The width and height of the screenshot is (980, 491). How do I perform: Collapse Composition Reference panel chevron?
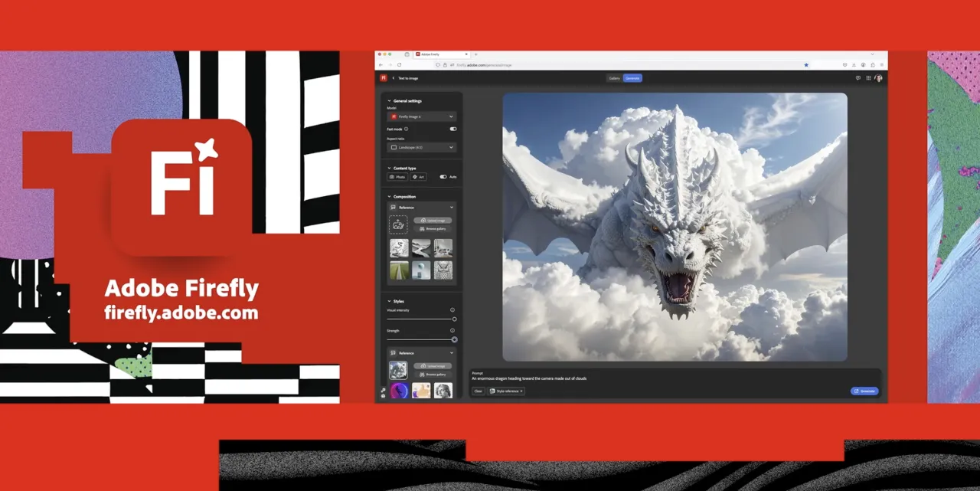tap(452, 208)
